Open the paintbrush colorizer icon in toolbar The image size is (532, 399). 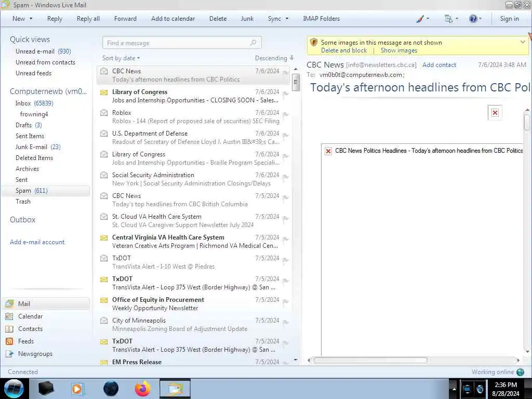point(420,19)
